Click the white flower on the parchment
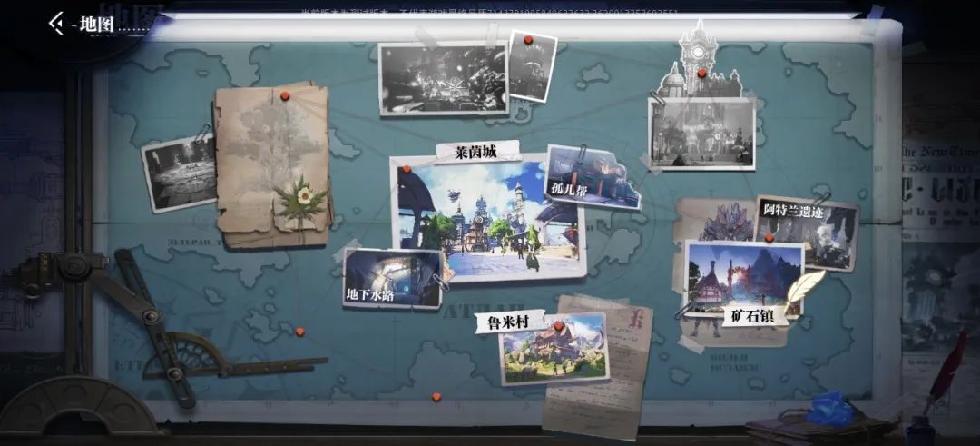 pyautogui.click(x=305, y=196)
